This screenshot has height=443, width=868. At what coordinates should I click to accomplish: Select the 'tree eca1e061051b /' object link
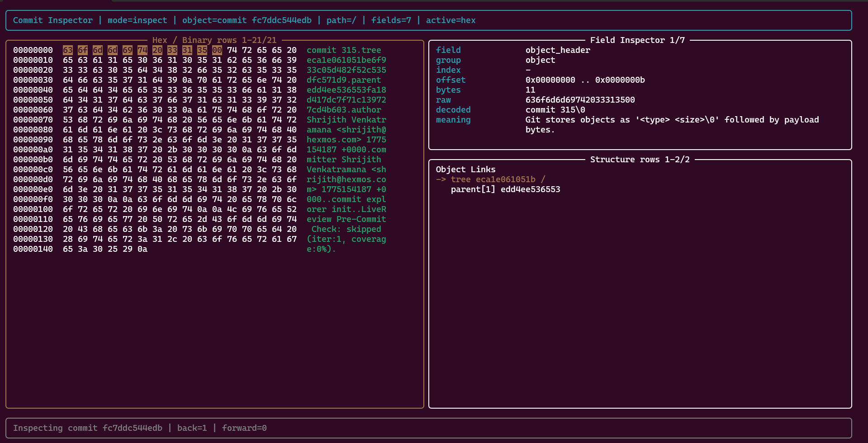498,179
